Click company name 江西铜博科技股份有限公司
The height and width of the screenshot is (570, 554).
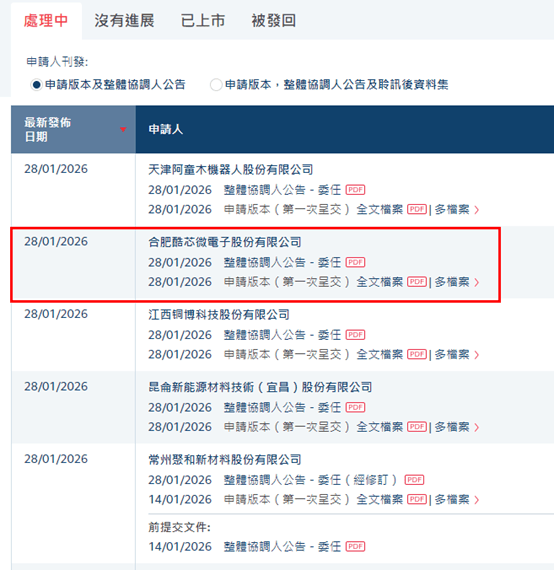click(x=219, y=314)
